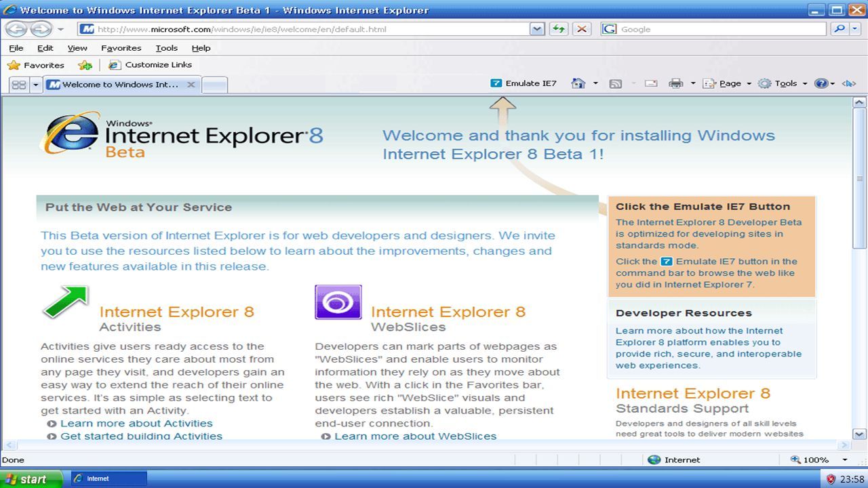Click the site icon in address bar
The width and height of the screenshot is (868, 488).
click(x=87, y=29)
